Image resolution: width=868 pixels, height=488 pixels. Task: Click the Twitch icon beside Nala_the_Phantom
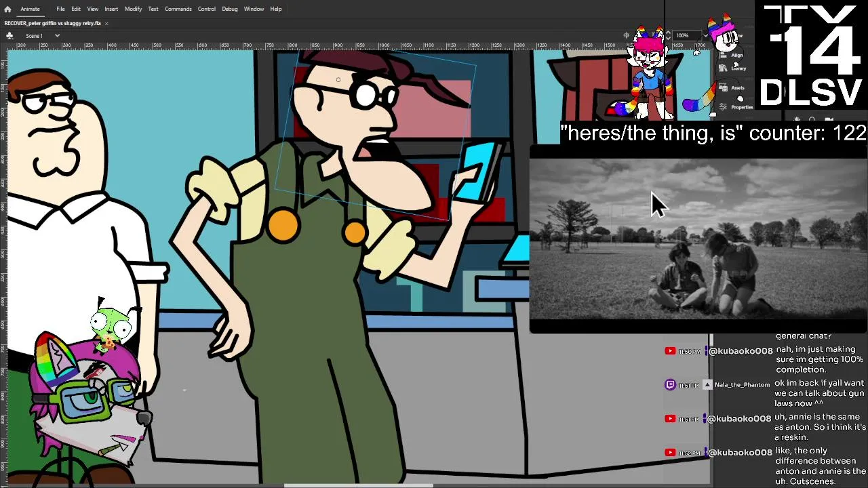coord(670,384)
